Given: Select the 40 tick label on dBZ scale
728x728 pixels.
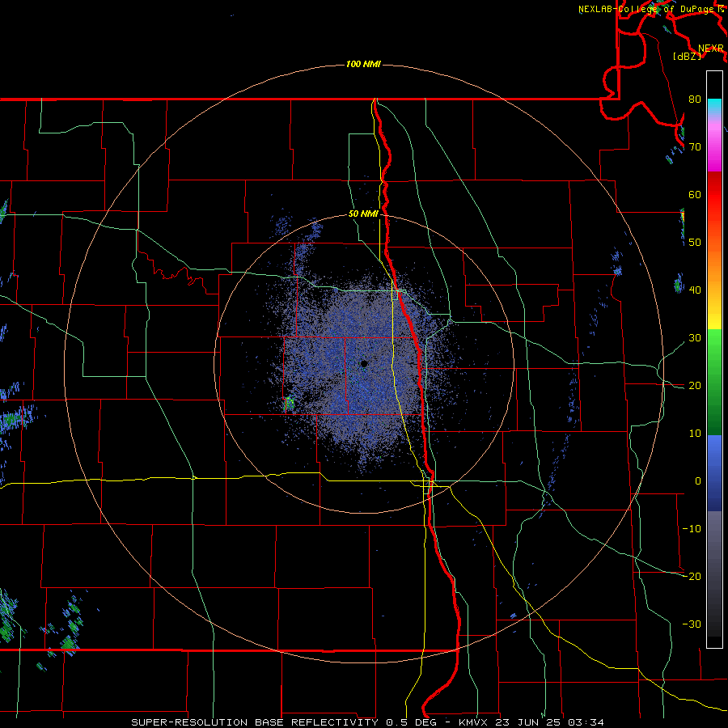Looking at the screenshot, I should pyautogui.click(x=695, y=290).
